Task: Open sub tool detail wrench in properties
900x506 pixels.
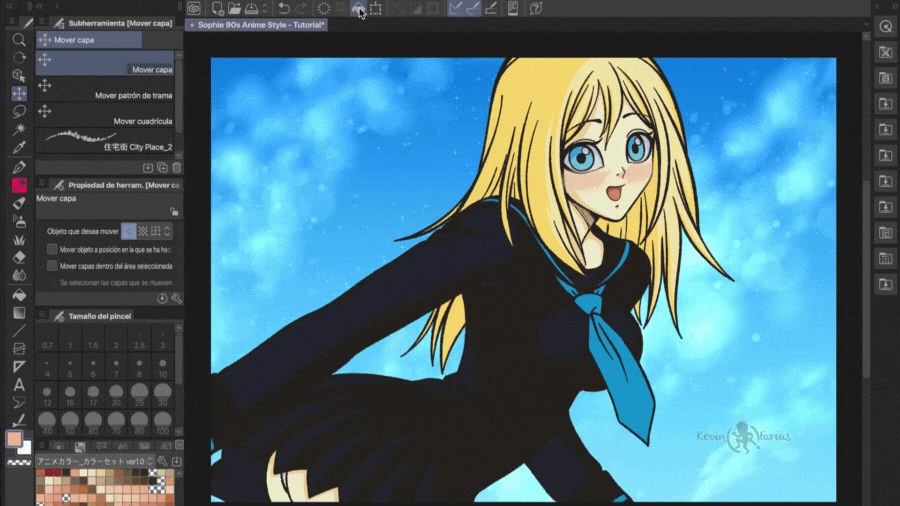Action: pyautogui.click(x=176, y=298)
